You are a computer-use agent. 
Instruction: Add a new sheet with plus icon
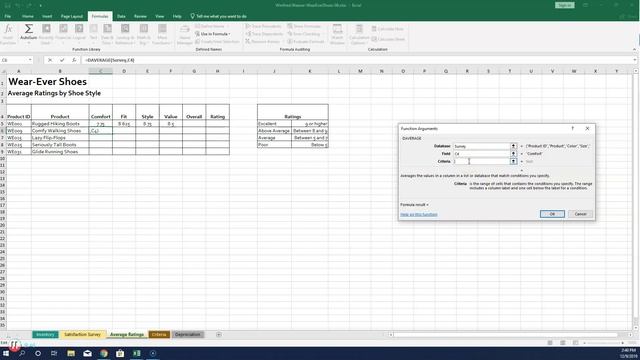click(x=219, y=335)
